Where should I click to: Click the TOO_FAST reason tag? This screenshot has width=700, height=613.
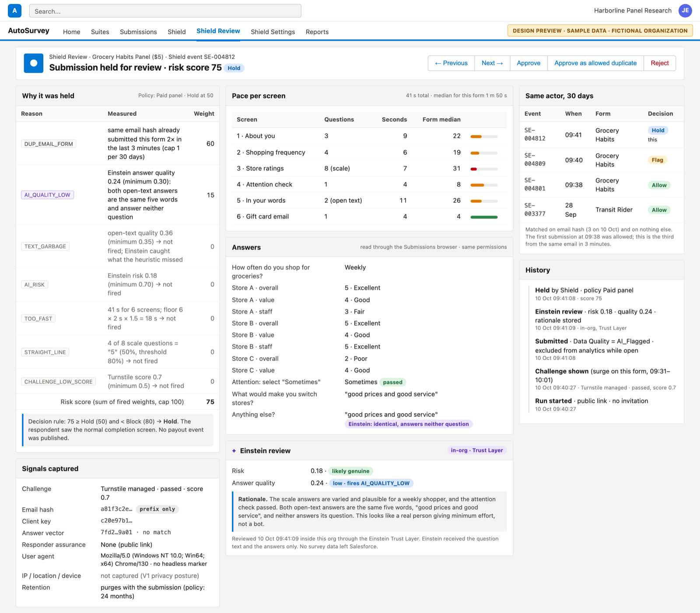tap(38, 319)
